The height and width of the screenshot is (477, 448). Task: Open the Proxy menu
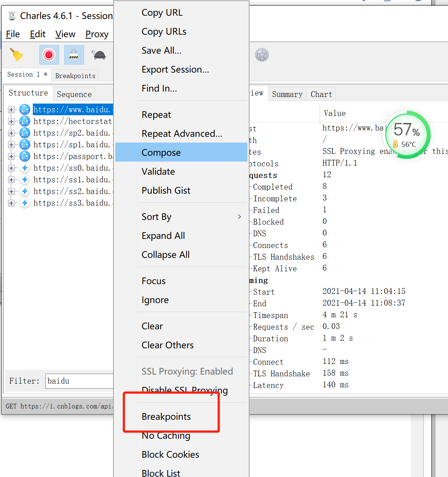97,34
